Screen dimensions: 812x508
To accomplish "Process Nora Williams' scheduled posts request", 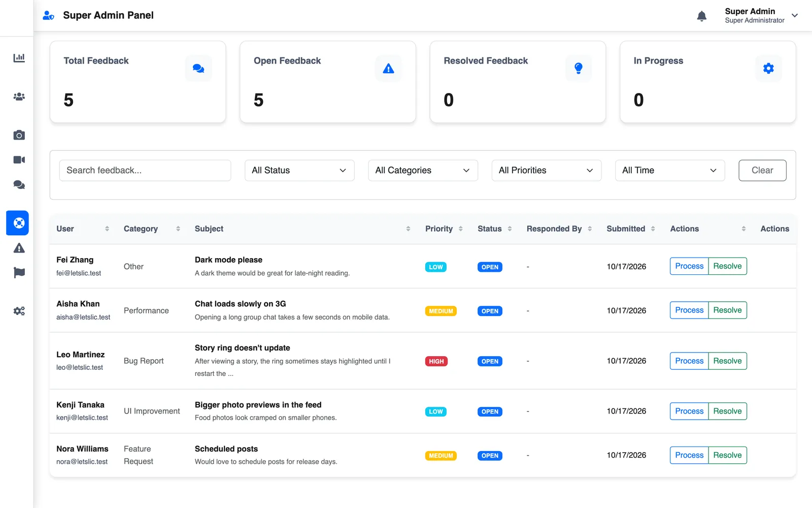I will point(689,456).
